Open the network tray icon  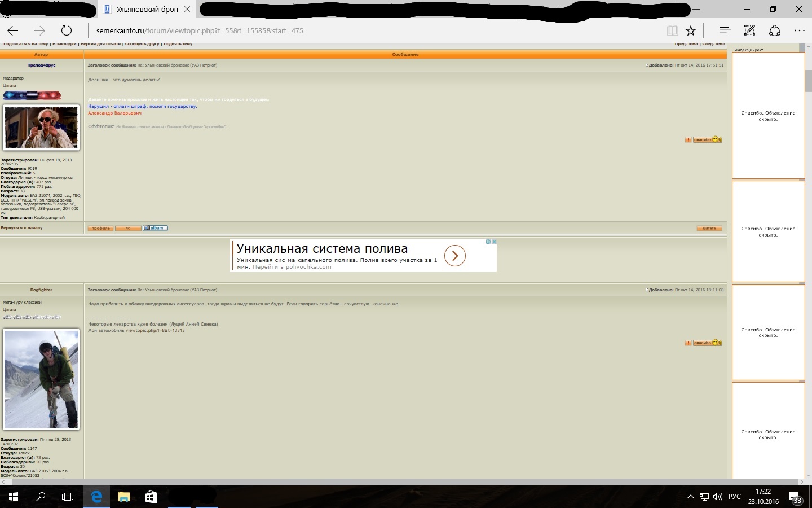pyautogui.click(x=704, y=497)
